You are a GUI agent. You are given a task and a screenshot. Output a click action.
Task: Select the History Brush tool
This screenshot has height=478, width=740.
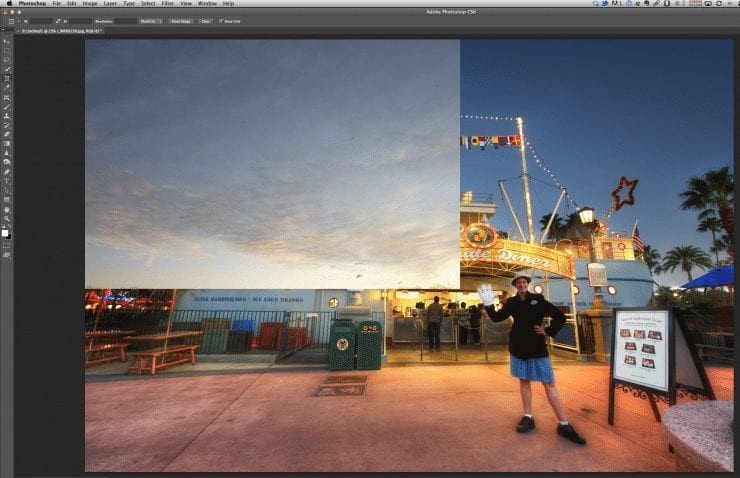[x=7, y=126]
